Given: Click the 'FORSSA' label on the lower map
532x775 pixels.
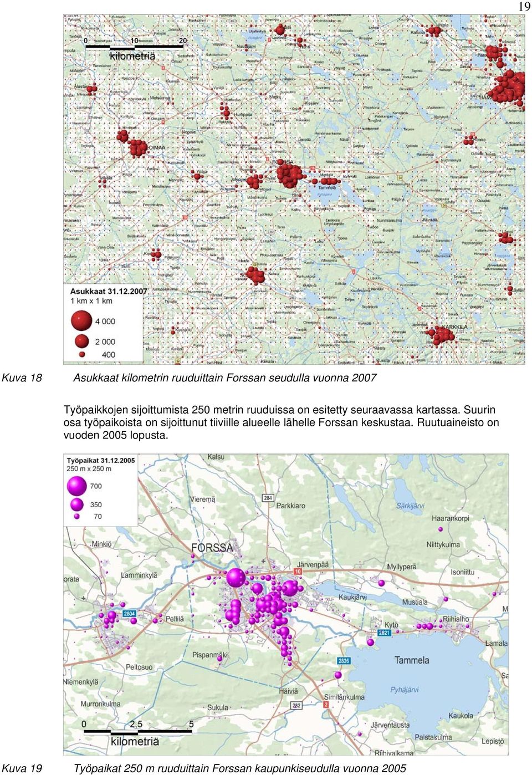Looking at the screenshot, I should 212,548.
